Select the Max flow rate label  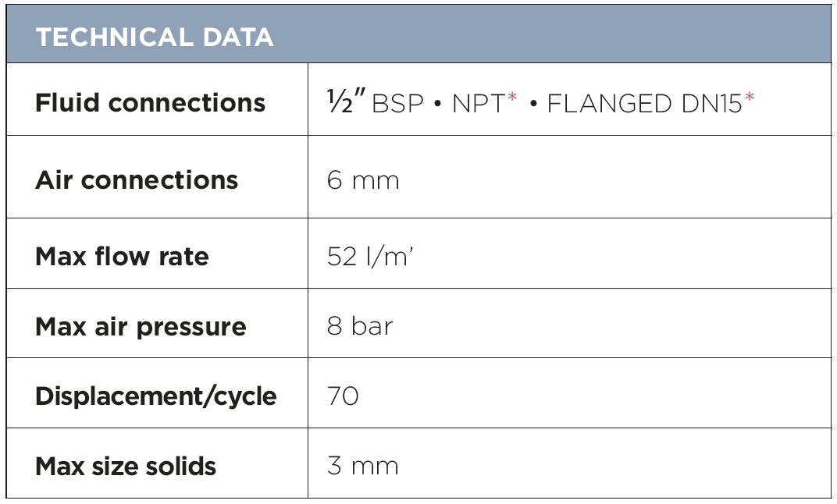click(122, 256)
